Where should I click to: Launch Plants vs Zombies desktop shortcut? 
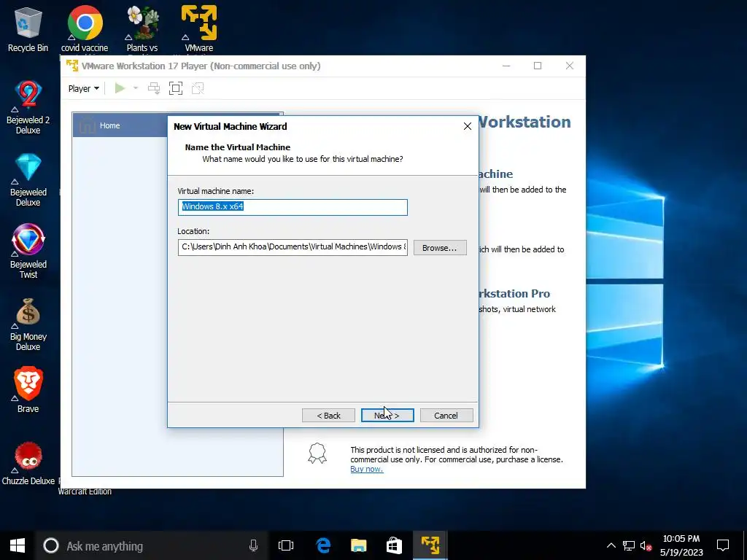(142, 29)
